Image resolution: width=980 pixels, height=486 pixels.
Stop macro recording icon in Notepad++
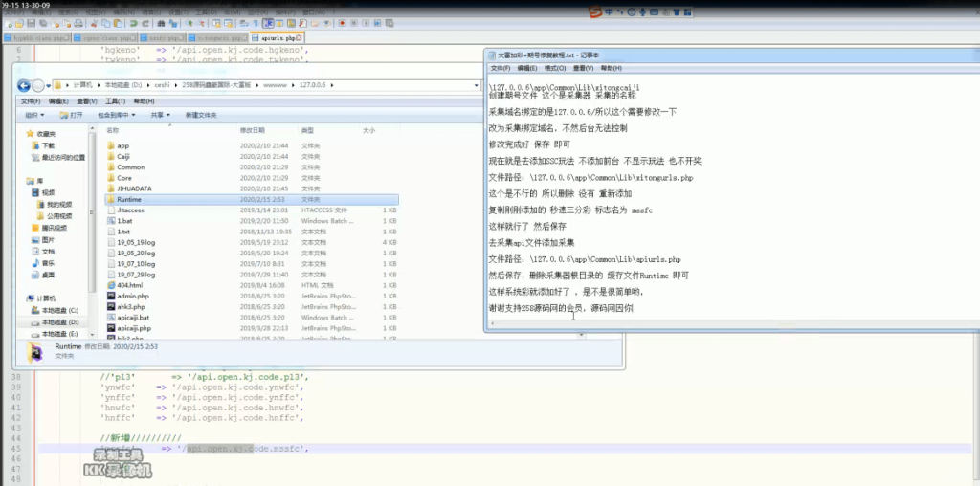coord(354,23)
